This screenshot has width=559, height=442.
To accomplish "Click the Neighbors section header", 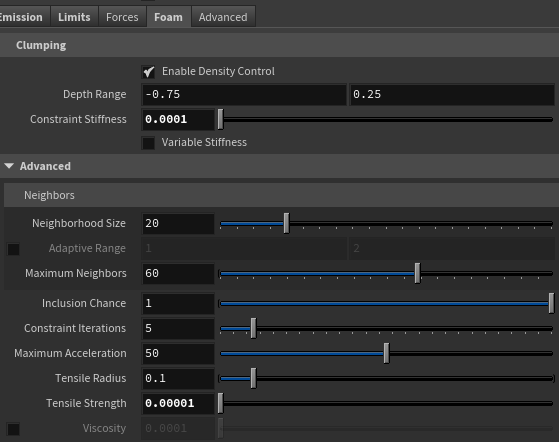I will pos(281,195).
